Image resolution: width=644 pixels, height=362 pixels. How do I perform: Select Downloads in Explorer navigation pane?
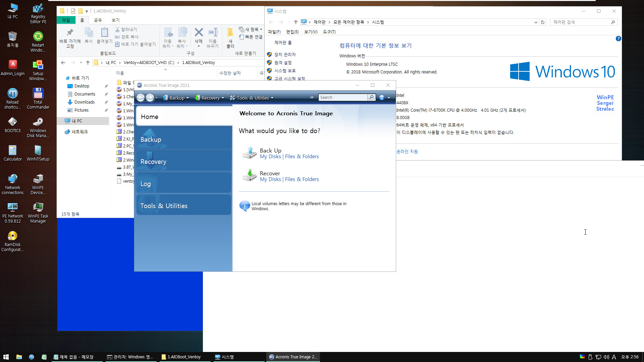(85, 102)
